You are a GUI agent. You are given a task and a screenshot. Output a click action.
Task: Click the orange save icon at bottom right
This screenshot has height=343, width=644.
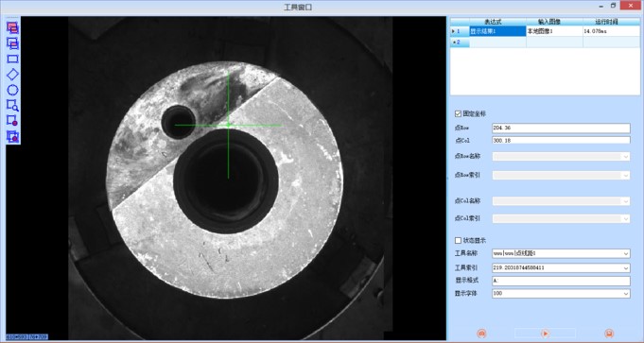pos(609,334)
